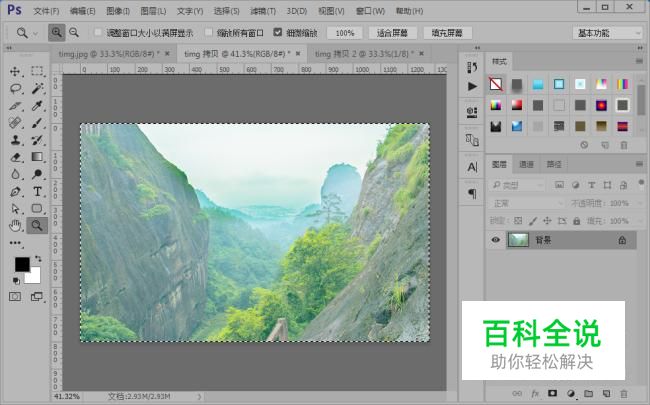Select the Move tool
Screen dimensions: 650x405
15,71
